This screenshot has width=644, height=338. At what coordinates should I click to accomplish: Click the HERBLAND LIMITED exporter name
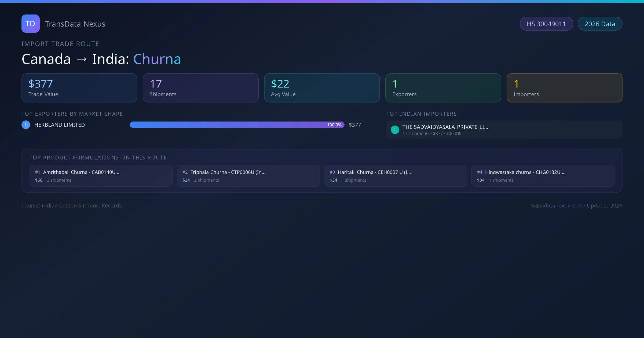click(60, 125)
